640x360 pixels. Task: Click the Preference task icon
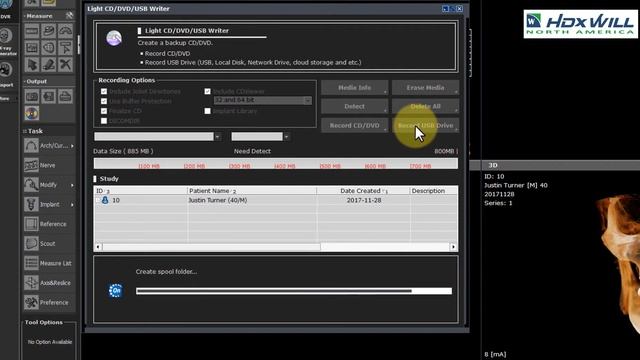tap(31, 302)
